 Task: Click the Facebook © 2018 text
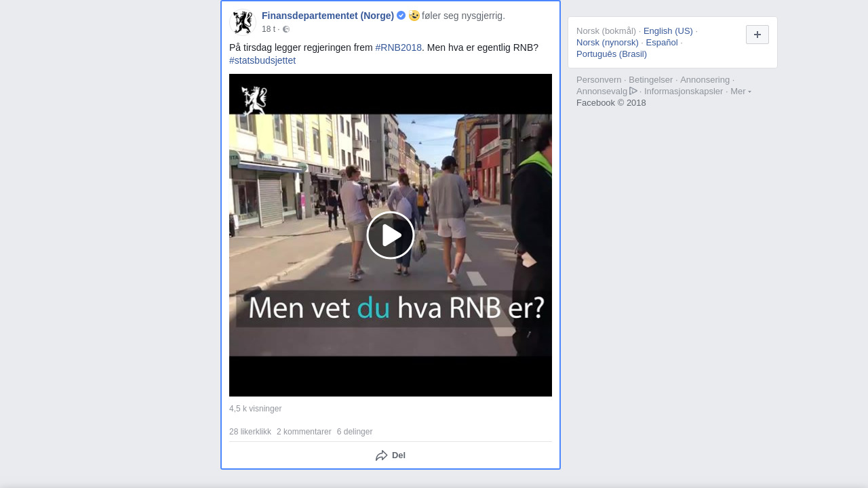[611, 103]
